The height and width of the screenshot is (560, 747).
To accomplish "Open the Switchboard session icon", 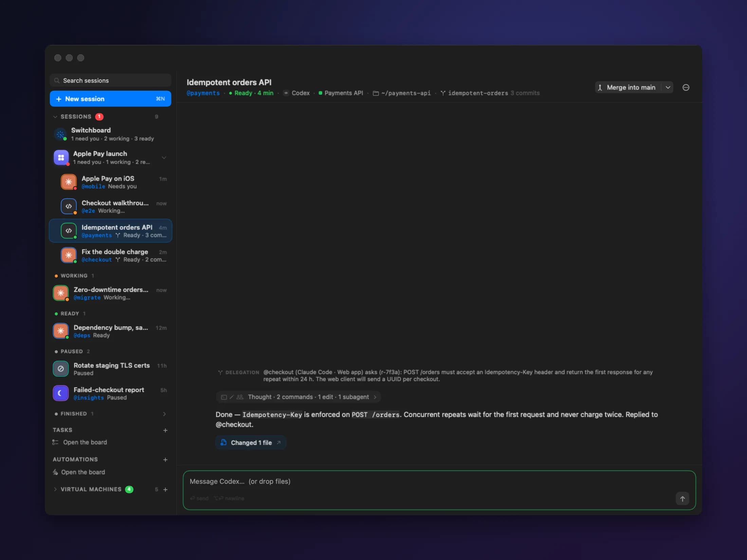I will coord(60,134).
